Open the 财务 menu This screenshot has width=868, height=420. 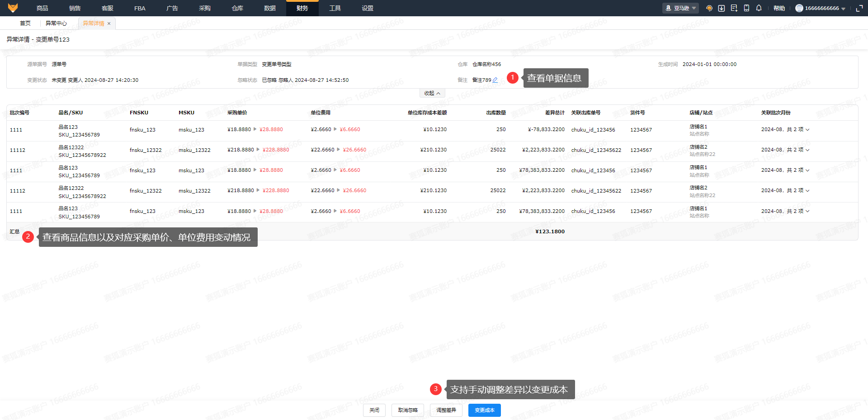[x=302, y=8]
